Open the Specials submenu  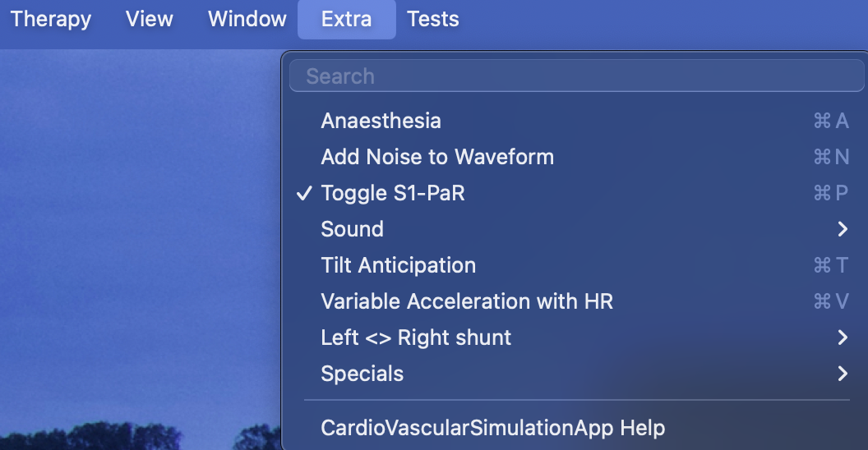tap(362, 374)
